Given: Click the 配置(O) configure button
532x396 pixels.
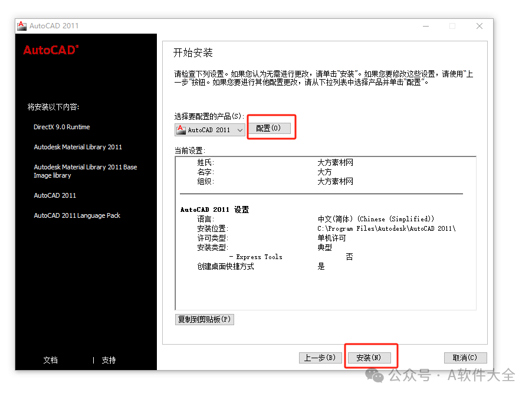Looking at the screenshot, I should (x=270, y=128).
